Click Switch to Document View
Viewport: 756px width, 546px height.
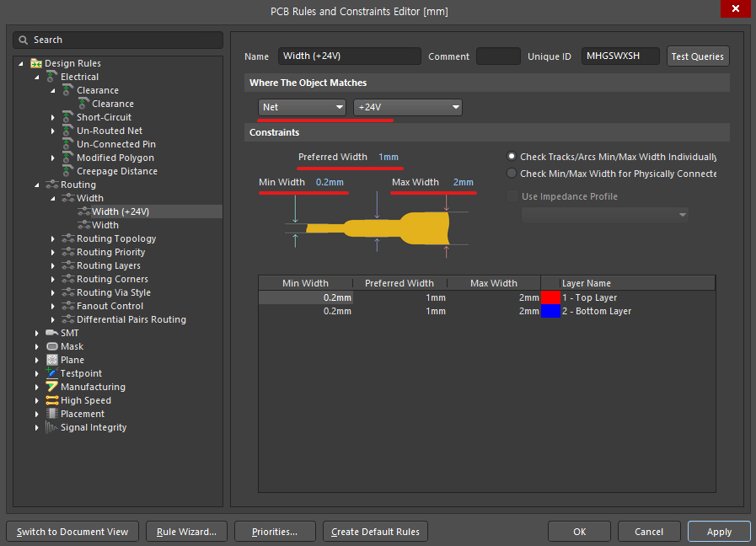tap(72, 532)
